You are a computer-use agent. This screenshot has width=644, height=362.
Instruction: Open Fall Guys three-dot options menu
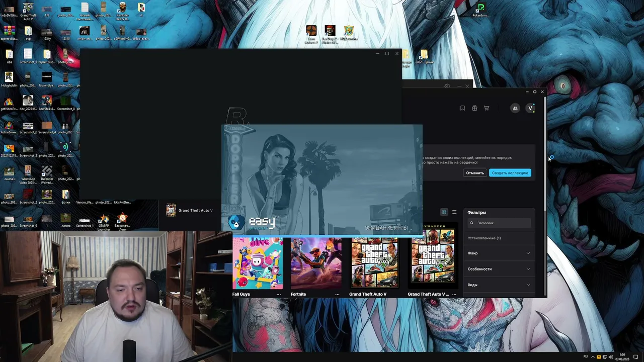[279, 294]
